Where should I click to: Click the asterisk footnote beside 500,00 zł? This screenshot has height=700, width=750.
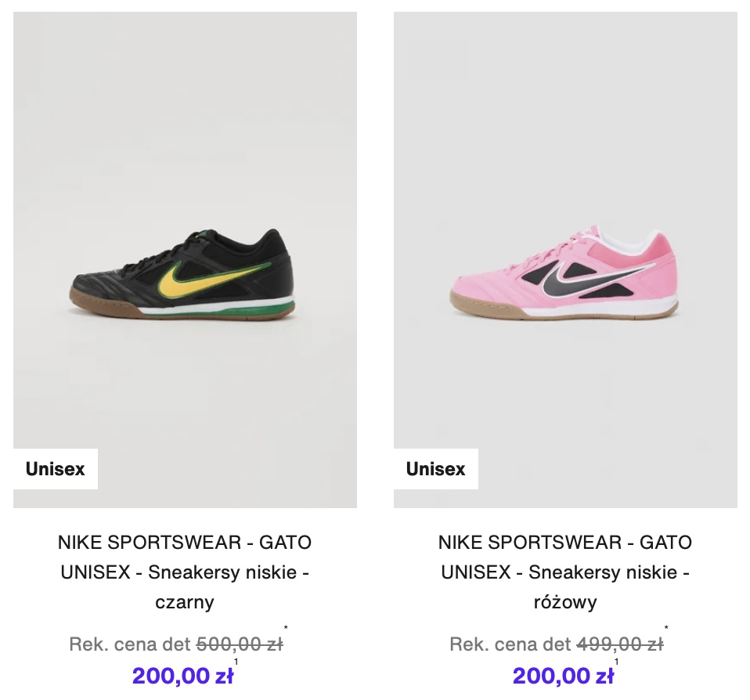pos(287,628)
